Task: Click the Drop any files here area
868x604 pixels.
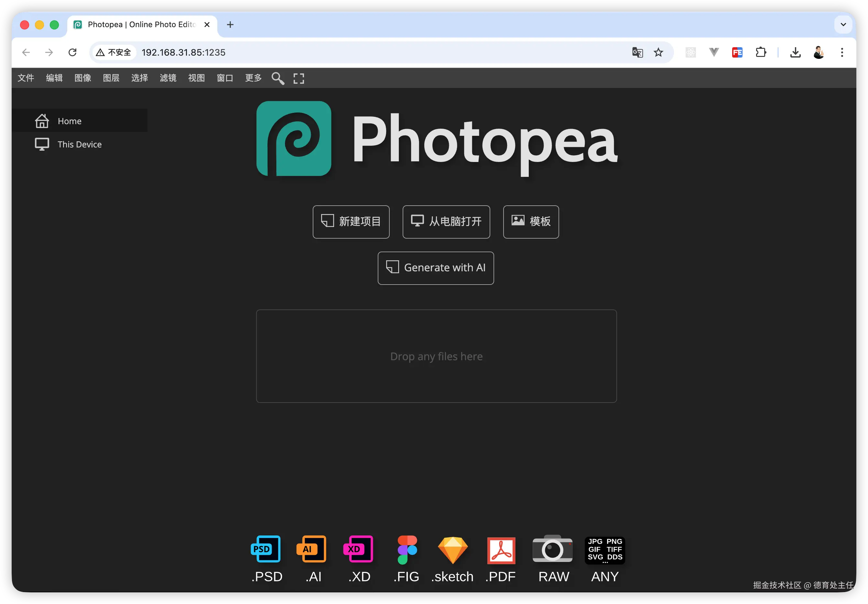Action: click(436, 356)
